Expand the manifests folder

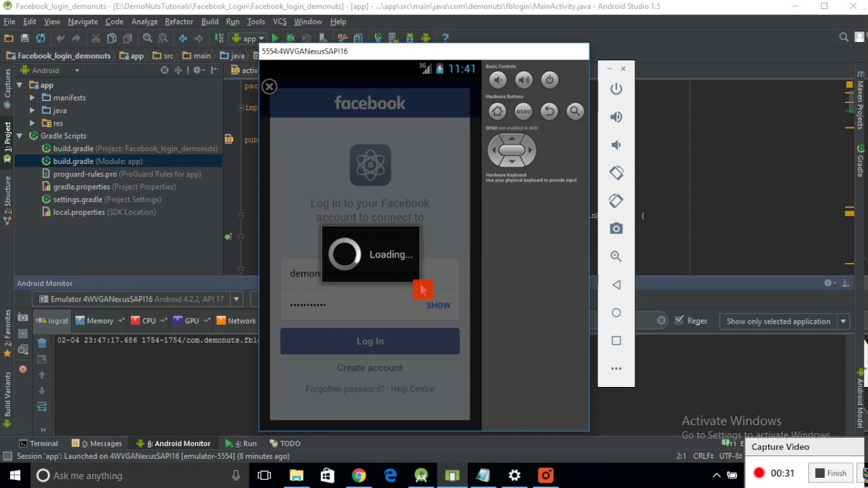pyautogui.click(x=32, y=98)
